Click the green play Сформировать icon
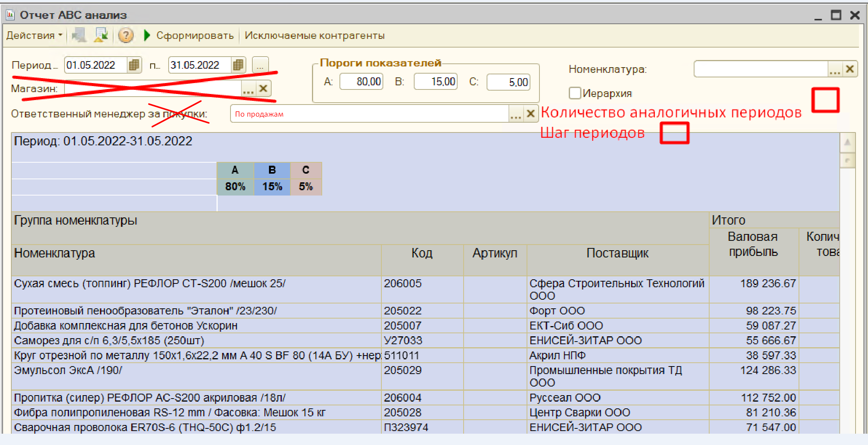This screenshot has height=445, width=868. click(x=147, y=35)
